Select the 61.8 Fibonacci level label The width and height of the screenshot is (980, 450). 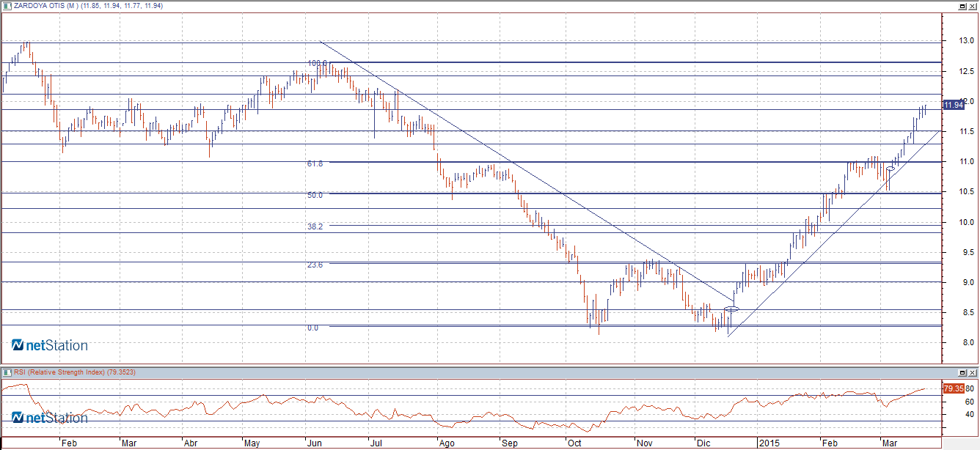point(315,164)
